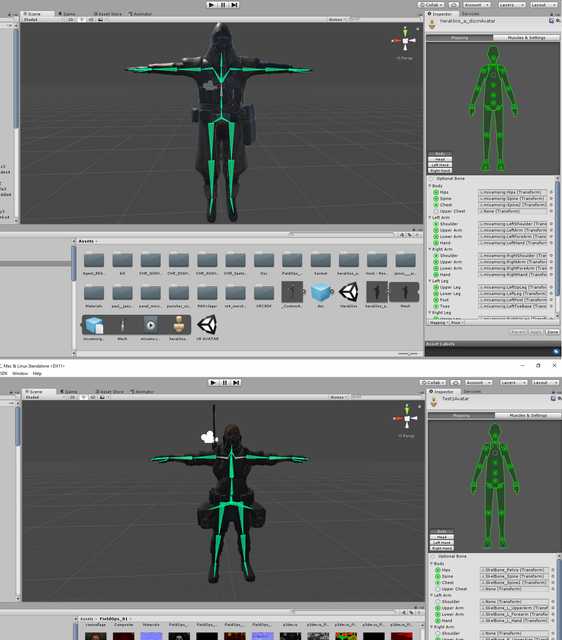Click the scene orientation gizmo in heraklios scene
The width and height of the screenshot is (562, 640).
[x=405, y=40]
